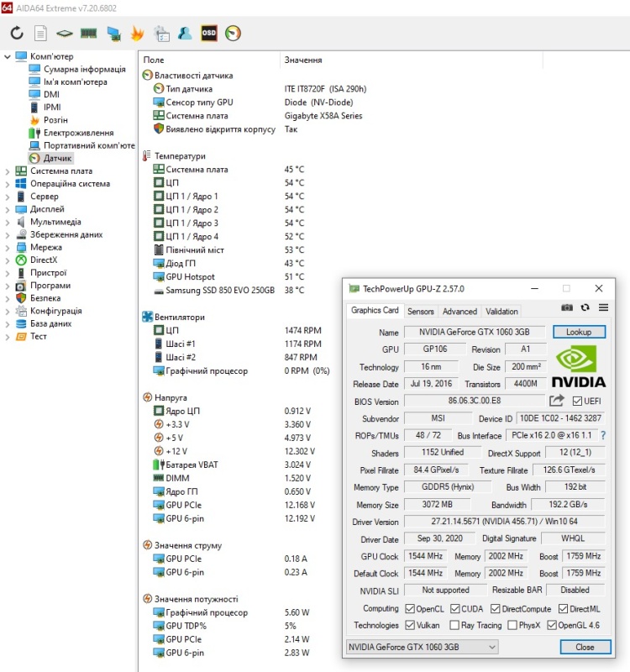Viewport: 630px width, 672px height.
Task: Toggle the Vulkan checkbox
Action: point(410,625)
